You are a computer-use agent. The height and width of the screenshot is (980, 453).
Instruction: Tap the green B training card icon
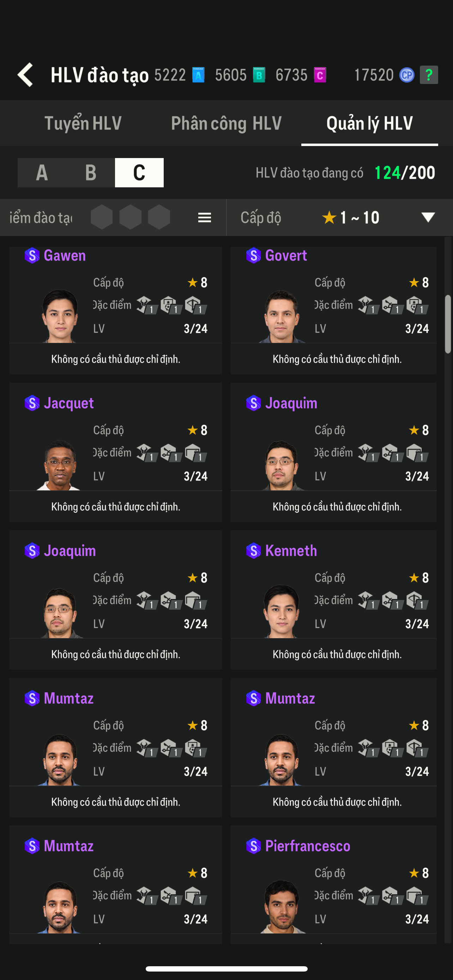coord(259,75)
